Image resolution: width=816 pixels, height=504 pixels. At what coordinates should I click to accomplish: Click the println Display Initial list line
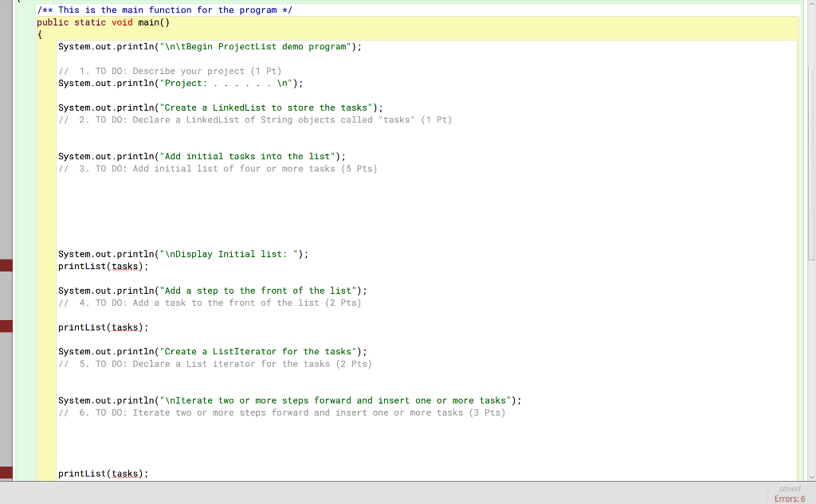click(x=183, y=254)
